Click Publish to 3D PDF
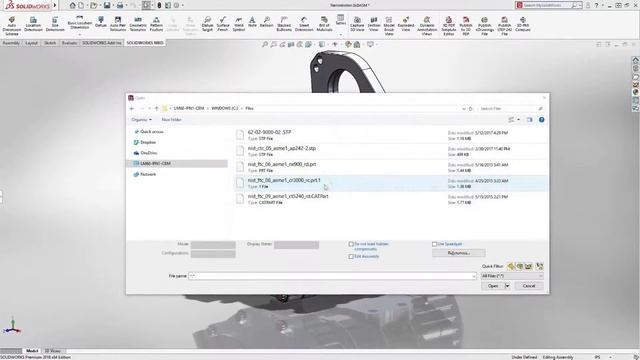The image size is (640, 360). pyautogui.click(x=466, y=26)
